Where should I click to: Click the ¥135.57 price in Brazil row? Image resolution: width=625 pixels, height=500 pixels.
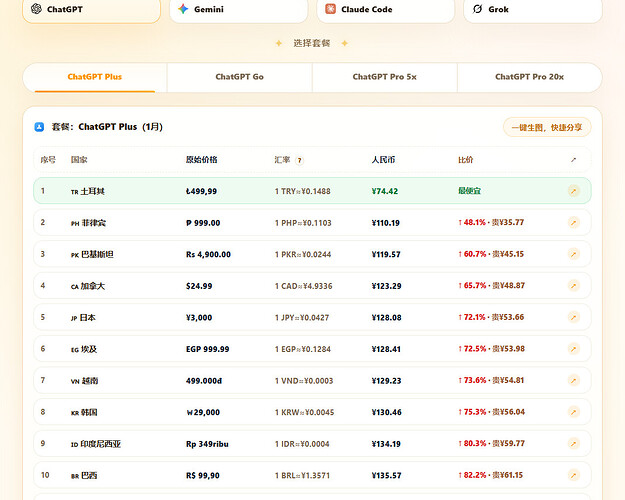tap(386, 476)
